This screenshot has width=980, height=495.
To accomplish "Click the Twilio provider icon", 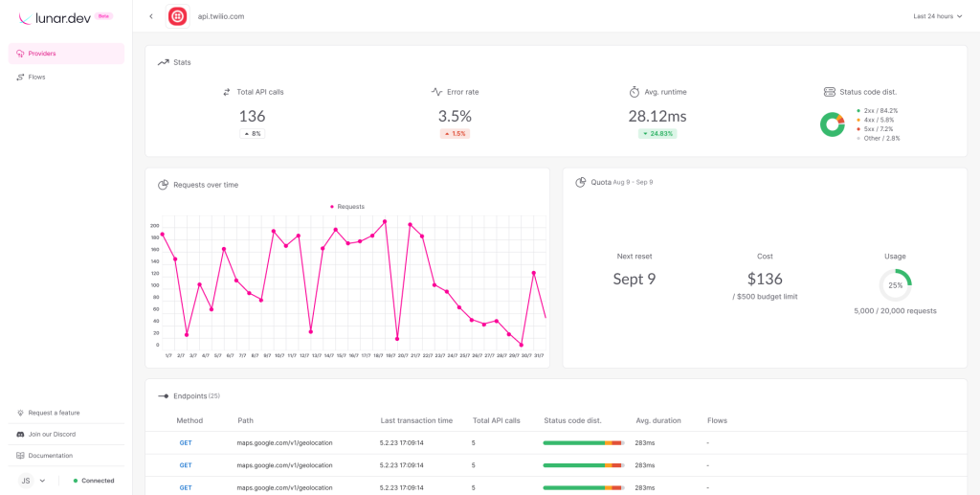I will (x=177, y=16).
